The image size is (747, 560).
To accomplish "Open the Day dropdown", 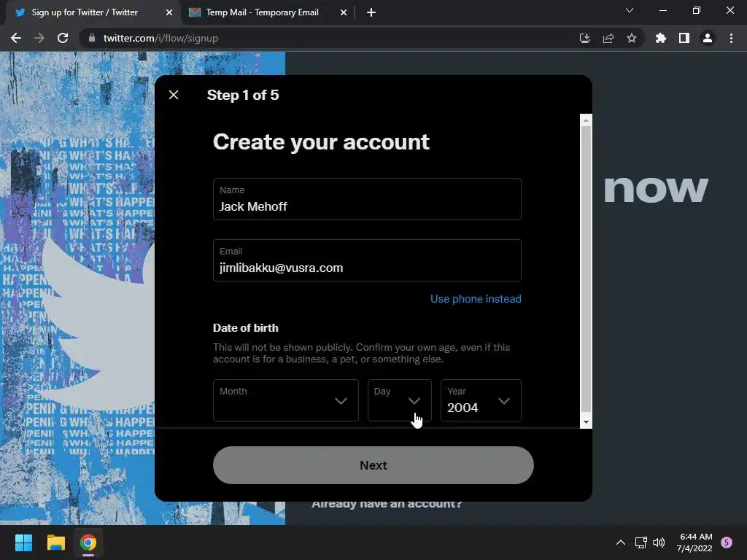I will pos(399,400).
